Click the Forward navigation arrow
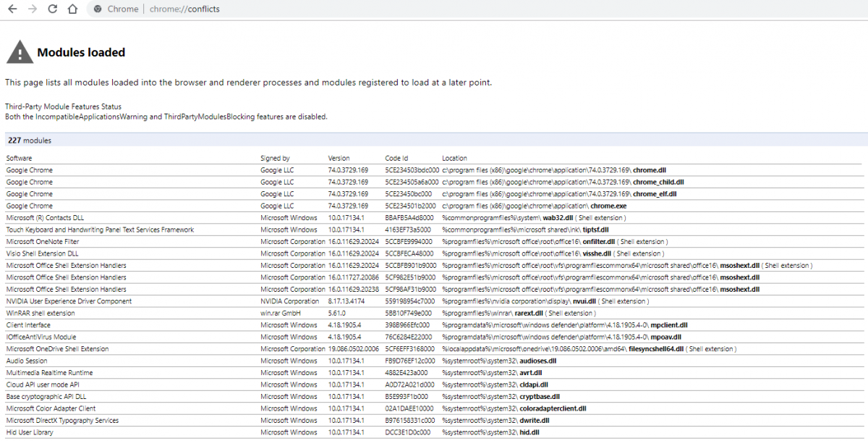The width and height of the screenshot is (868, 441). pos(32,9)
